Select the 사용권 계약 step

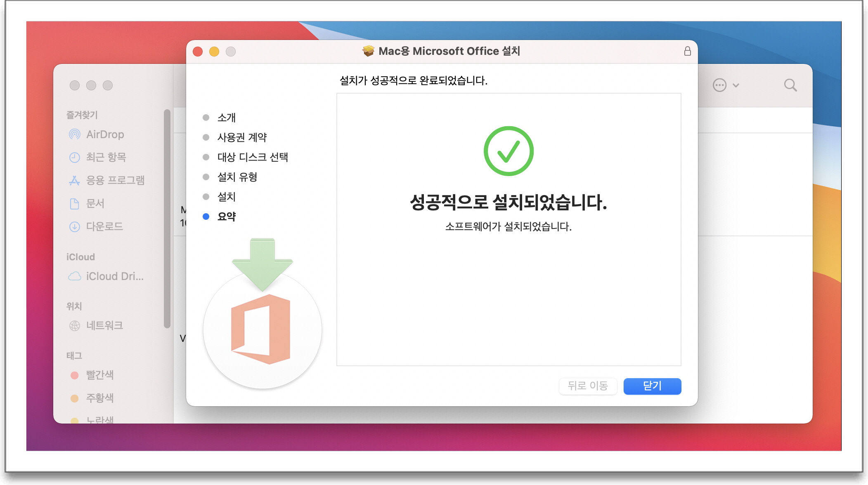point(242,137)
